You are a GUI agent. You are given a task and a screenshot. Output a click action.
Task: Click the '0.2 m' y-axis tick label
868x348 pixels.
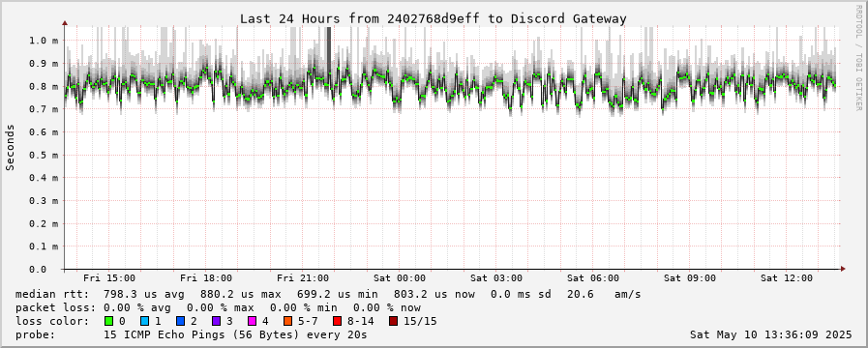pyautogui.click(x=44, y=223)
